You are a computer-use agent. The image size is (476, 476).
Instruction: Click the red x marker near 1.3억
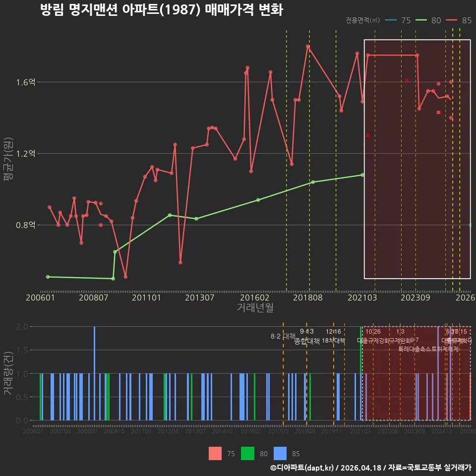point(368,135)
